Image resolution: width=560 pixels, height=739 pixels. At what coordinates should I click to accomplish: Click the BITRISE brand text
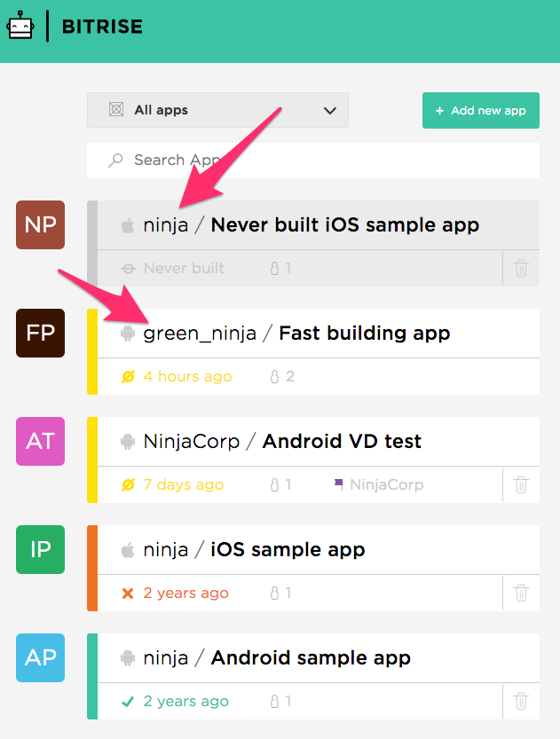point(102,27)
